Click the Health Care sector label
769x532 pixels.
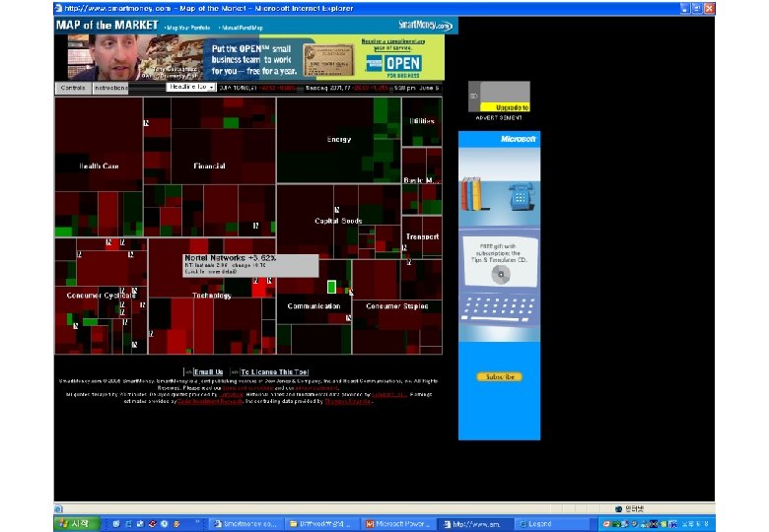click(99, 166)
